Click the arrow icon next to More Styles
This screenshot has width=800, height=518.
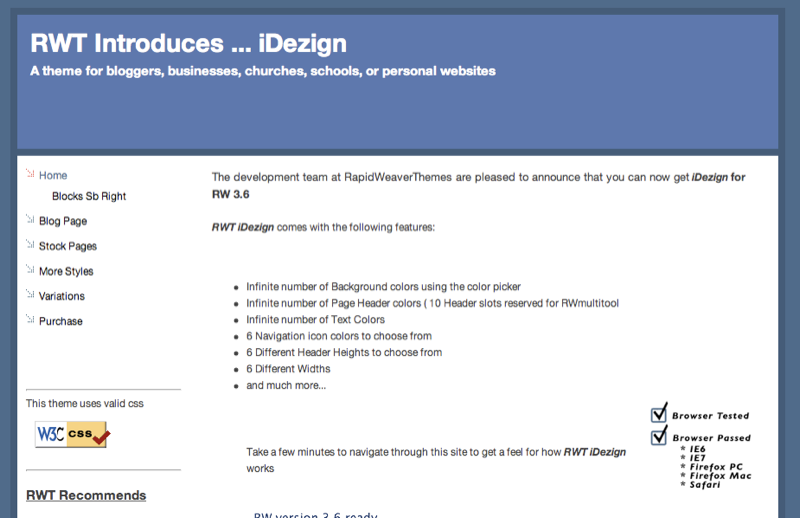pos(30,270)
